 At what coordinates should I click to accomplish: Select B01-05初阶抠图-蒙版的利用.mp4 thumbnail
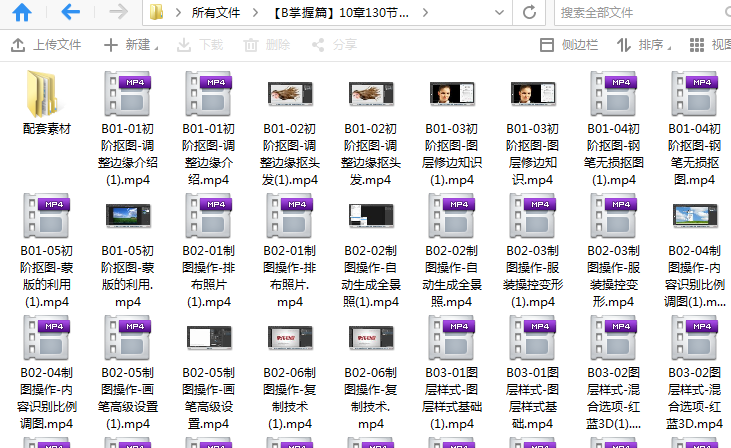[x=128, y=216]
